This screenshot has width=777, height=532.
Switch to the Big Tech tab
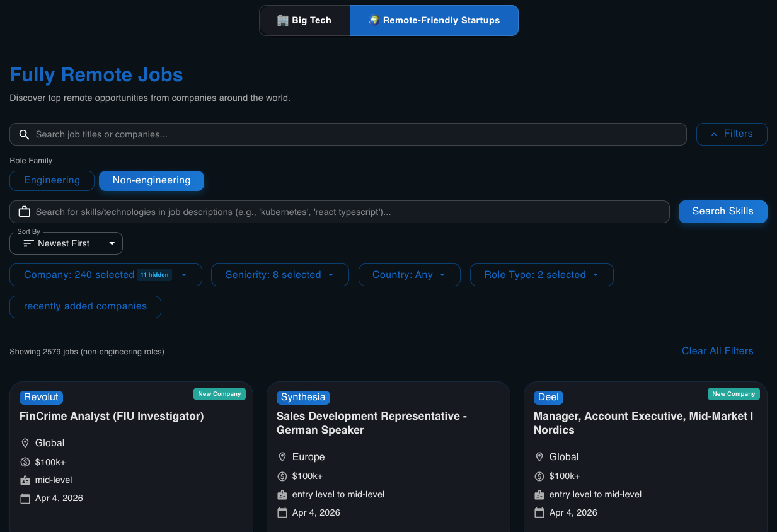[x=304, y=20]
